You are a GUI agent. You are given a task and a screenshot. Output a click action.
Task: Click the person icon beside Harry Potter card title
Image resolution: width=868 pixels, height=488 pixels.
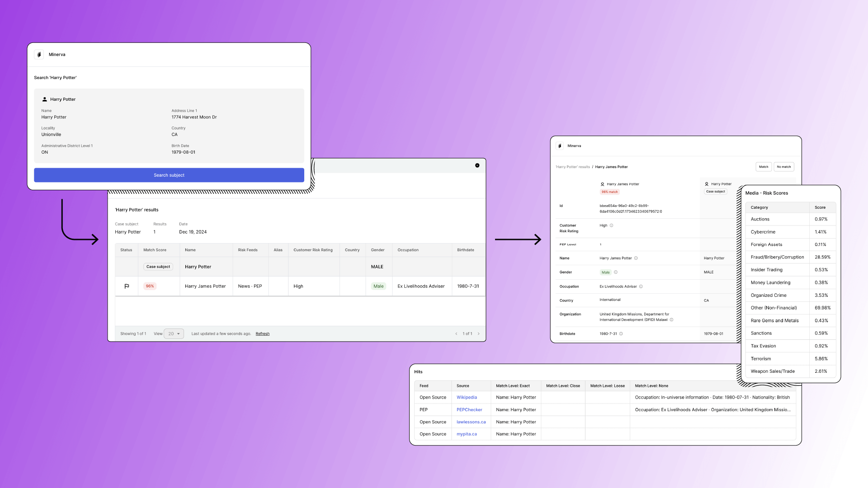(44, 99)
